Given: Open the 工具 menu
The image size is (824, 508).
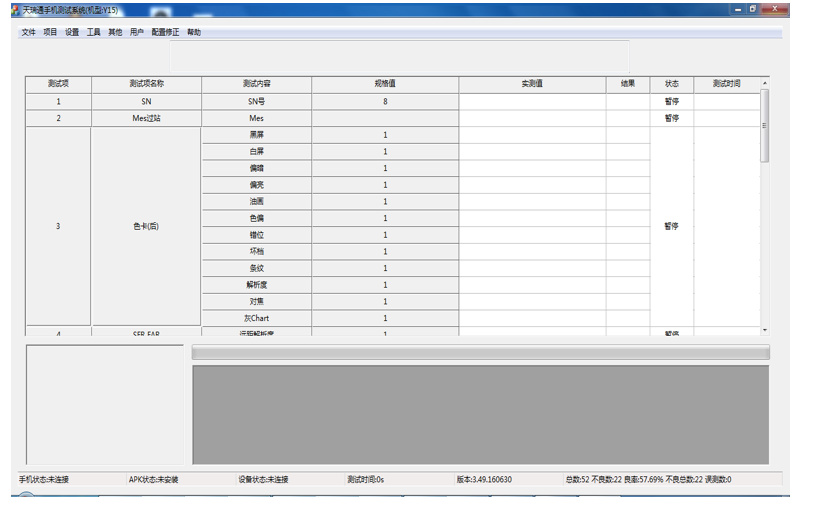Looking at the screenshot, I should [x=94, y=32].
